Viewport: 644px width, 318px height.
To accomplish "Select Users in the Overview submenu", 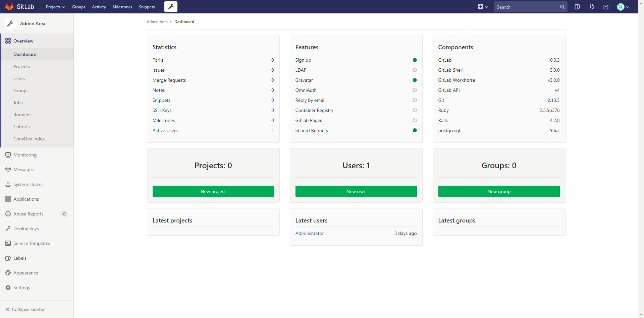I will (x=38, y=78).
